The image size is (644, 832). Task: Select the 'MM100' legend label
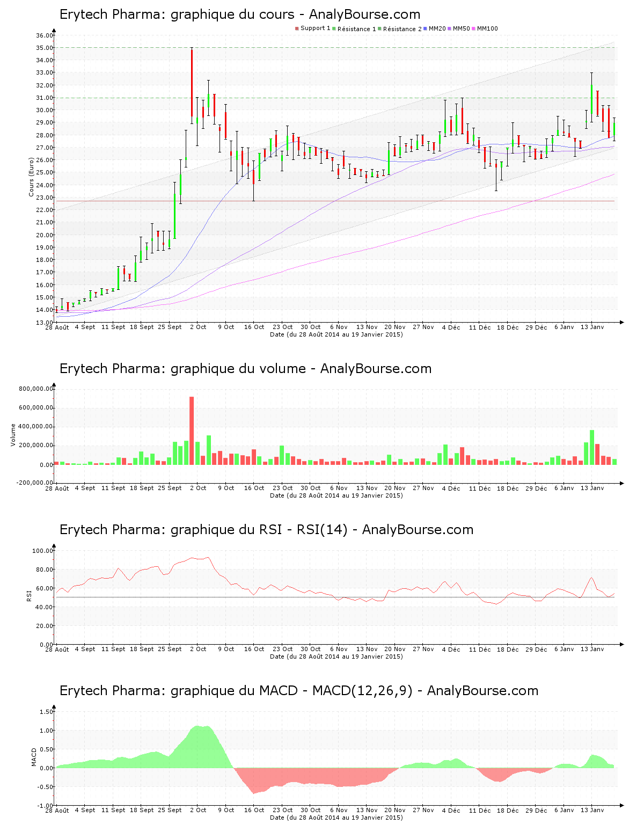click(x=487, y=28)
